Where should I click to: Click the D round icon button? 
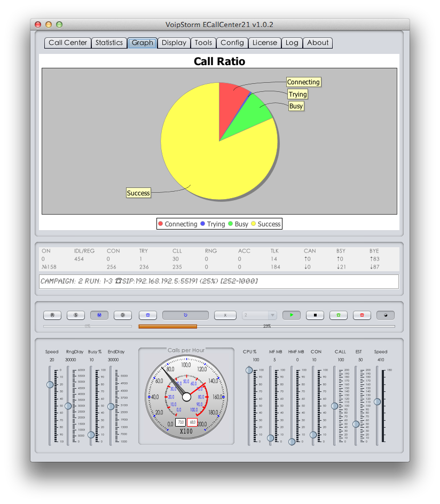(123, 315)
